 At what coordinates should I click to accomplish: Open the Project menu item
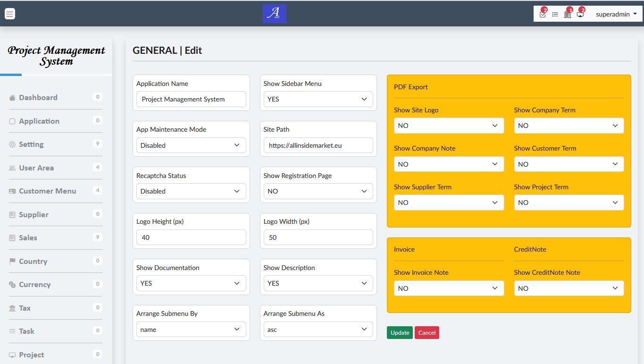(x=56, y=355)
